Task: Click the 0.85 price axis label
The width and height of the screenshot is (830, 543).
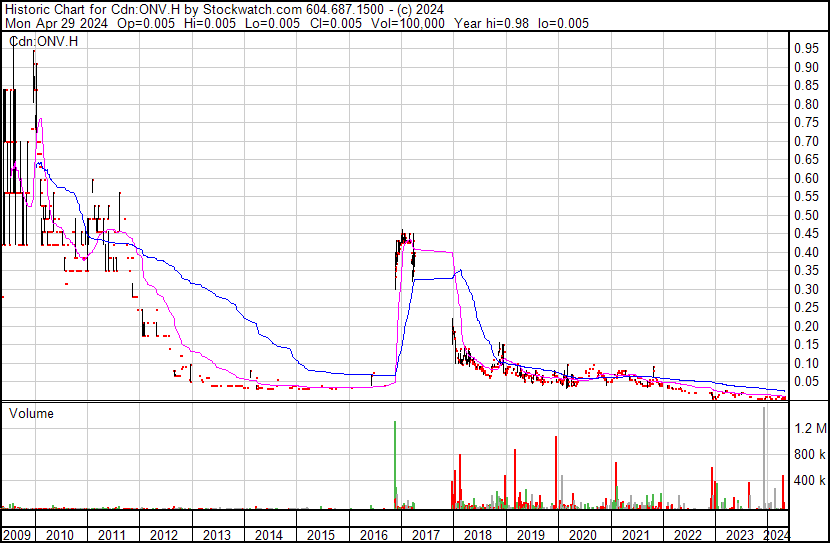Action: click(x=807, y=86)
